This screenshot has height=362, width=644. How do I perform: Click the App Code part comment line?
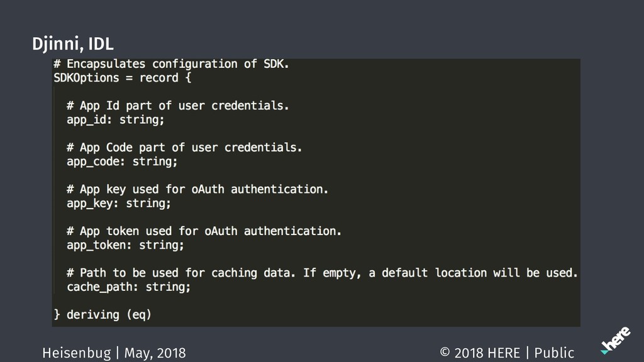point(184,148)
